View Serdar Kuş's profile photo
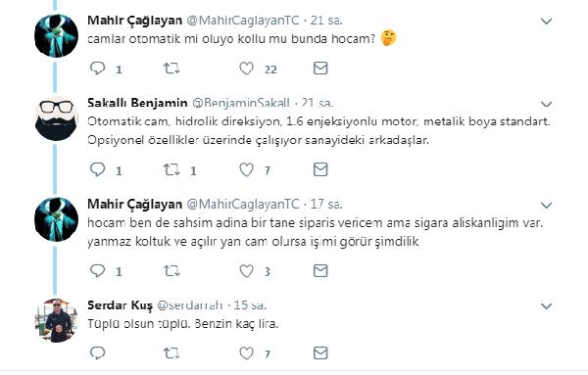The width and height of the screenshot is (588, 375). 56,321
